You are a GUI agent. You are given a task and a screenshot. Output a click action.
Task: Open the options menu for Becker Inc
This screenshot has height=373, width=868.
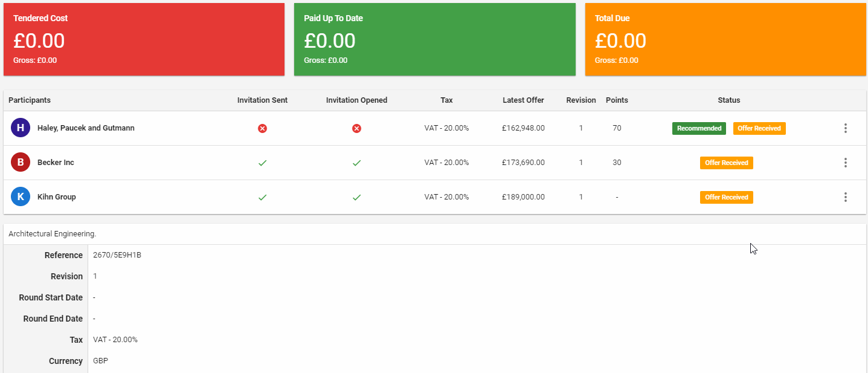click(845, 163)
